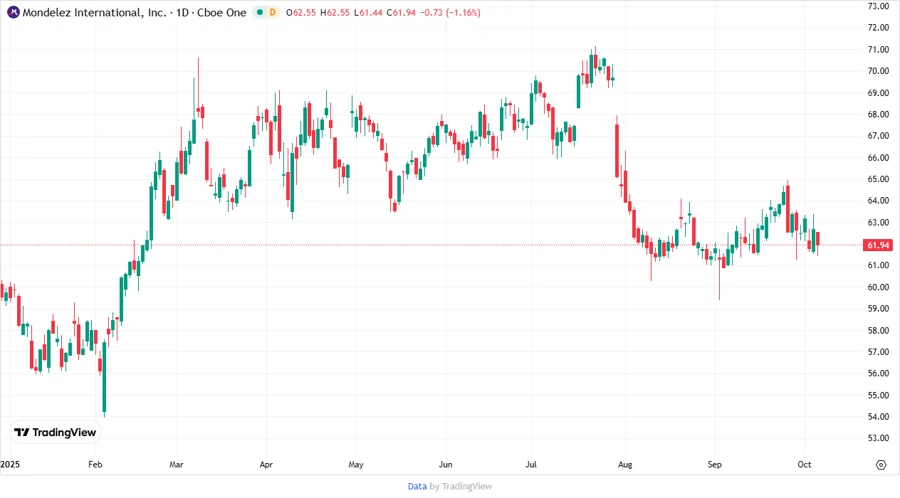Viewport: 900px width, 498px height.
Task: Click the Mondelez purple logo icon
Action: pos(13,12)
